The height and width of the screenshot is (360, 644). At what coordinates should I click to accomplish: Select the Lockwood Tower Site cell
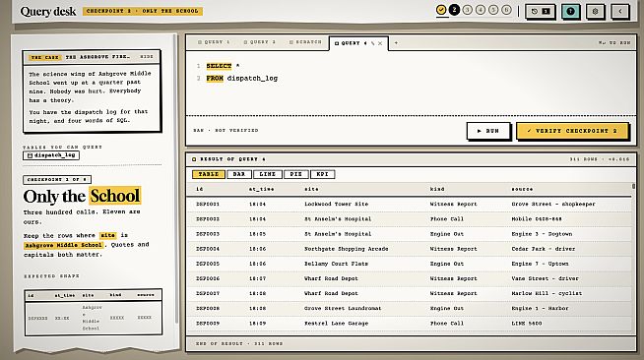(337, 204)
